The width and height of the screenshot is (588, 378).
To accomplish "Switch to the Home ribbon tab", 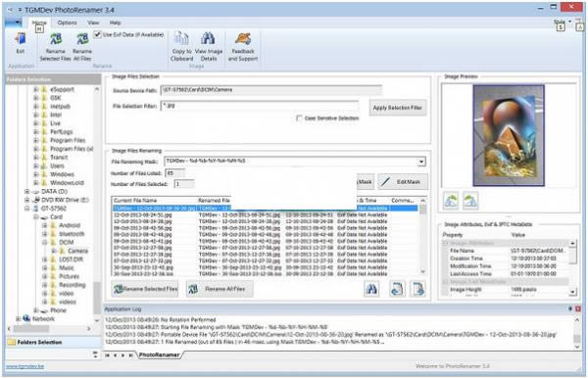I will tap(39, 23).
